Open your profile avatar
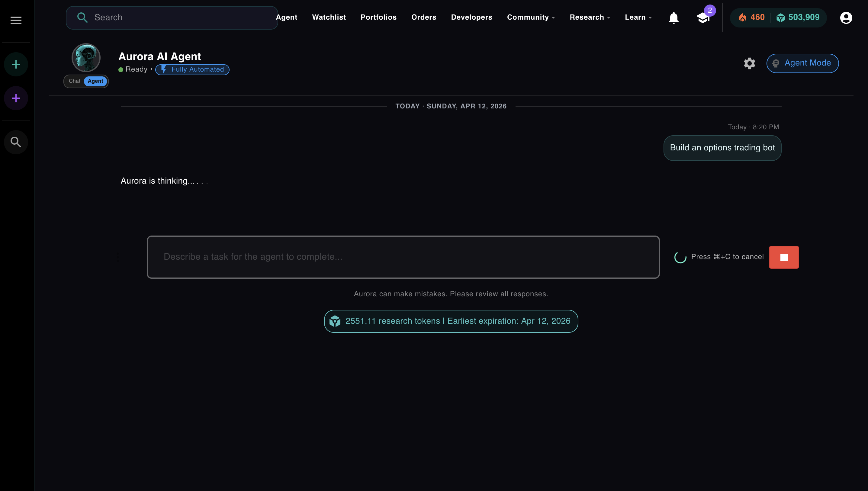 [846, 18]
